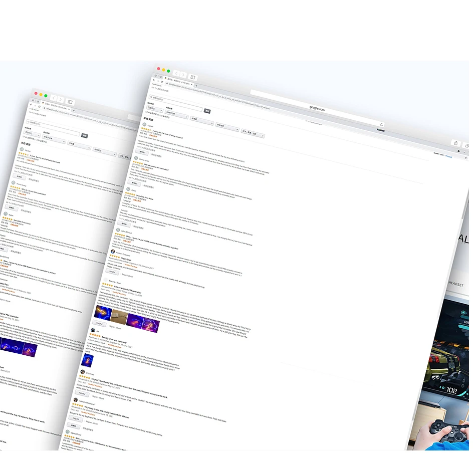Click inner back arrow in front window
This screenshot has width=476, height=456.
coord(154,80)
